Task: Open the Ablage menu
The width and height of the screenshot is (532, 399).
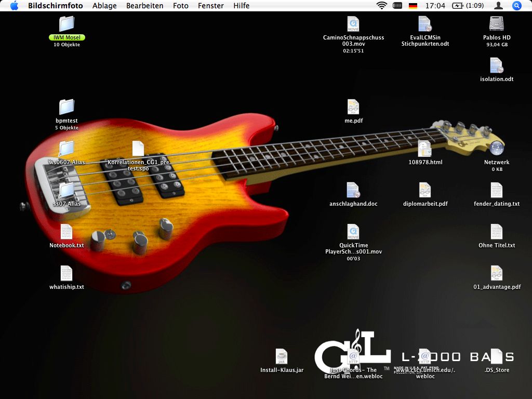Action: click(x=104, y=6)
